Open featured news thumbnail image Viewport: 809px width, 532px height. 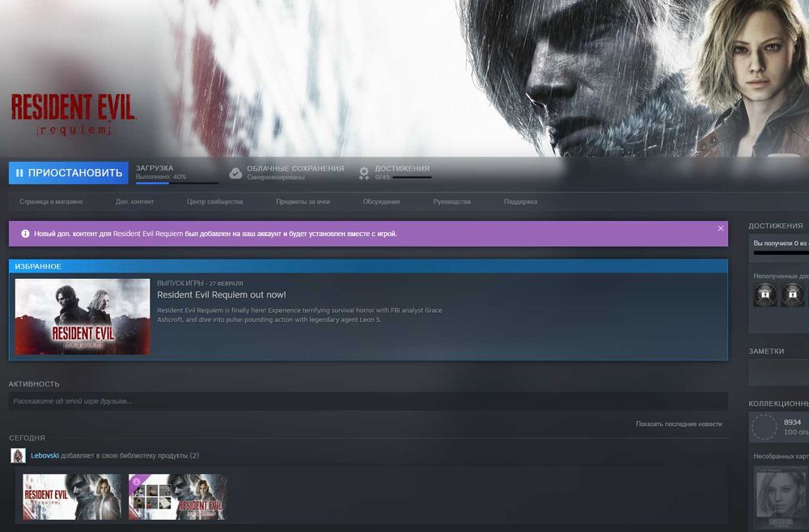tap(83, 316)
